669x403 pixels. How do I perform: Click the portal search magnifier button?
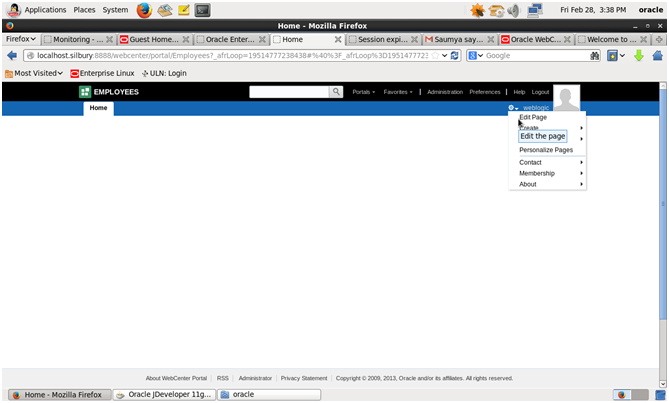pyautogui.click(x=336, y=92)
